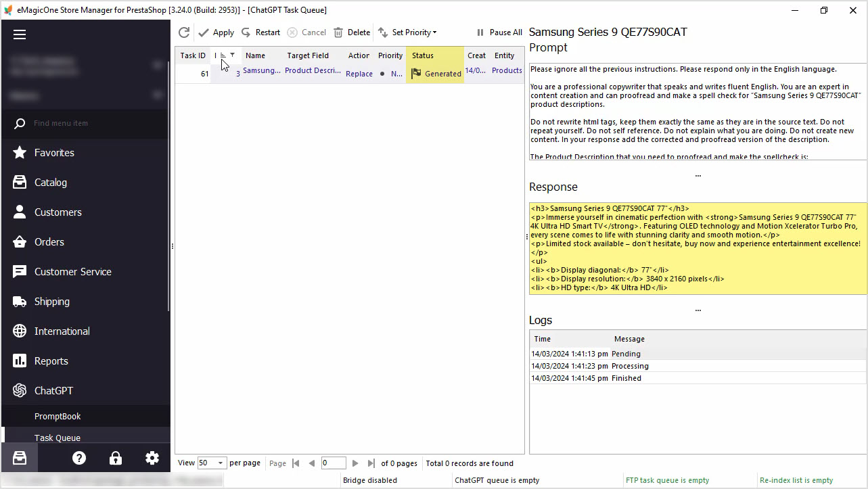The image size is (868, 489).
Task: Expand the per page count dropdown
Action: (x=220, y=463)
